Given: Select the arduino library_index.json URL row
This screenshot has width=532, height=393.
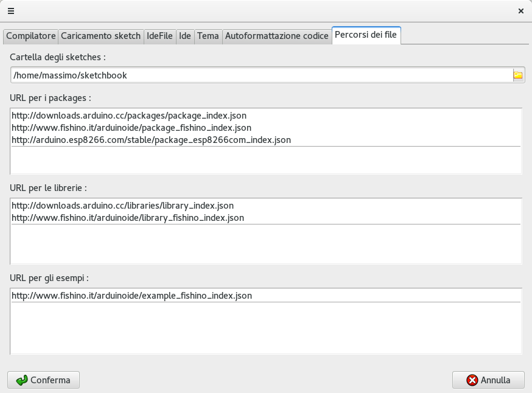Looking at the screenshot, I should coord(122,206).
